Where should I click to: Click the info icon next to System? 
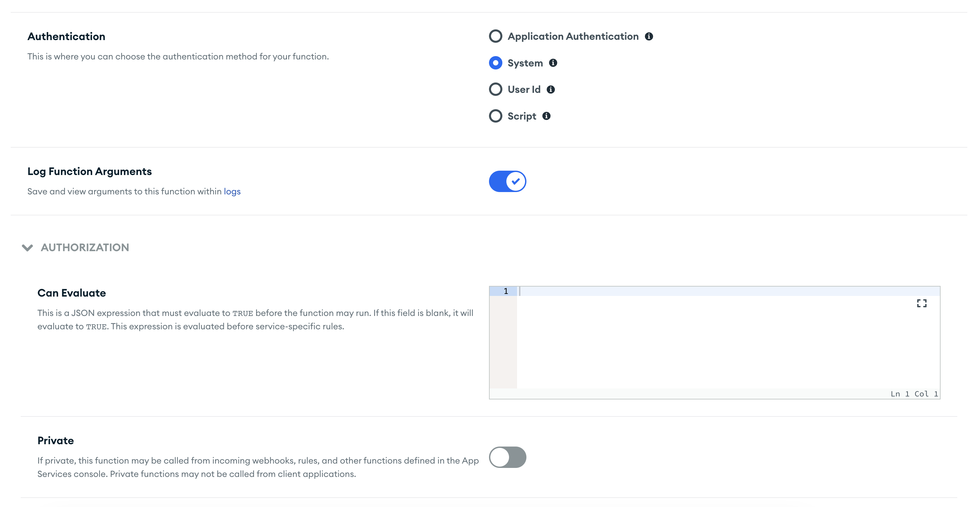coord(553,63)
